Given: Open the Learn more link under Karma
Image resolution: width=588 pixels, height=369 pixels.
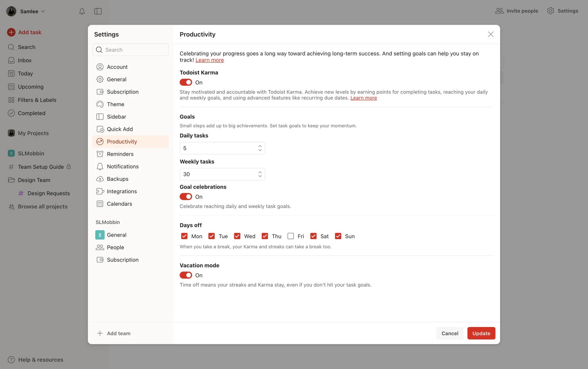Looking at the screenshot, I should (x=364, y=98).
